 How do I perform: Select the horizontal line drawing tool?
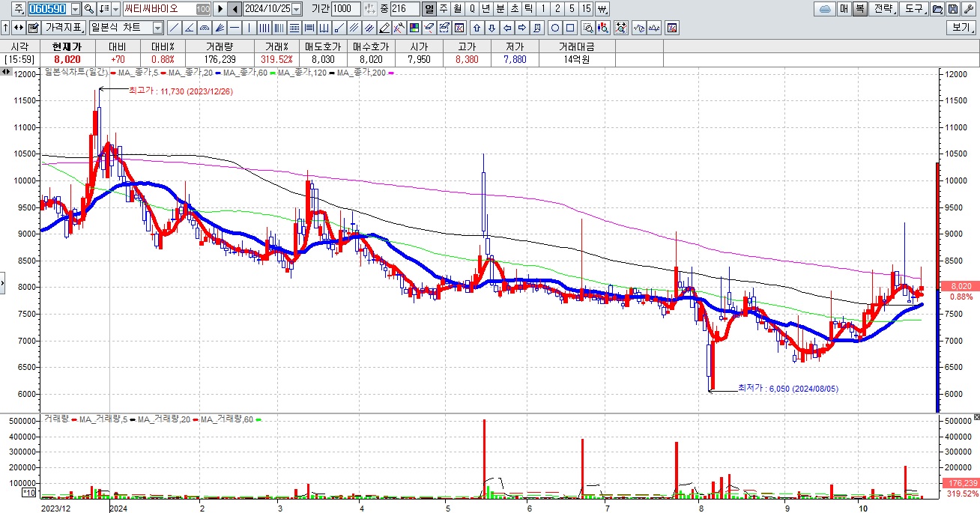coord(234,28)
